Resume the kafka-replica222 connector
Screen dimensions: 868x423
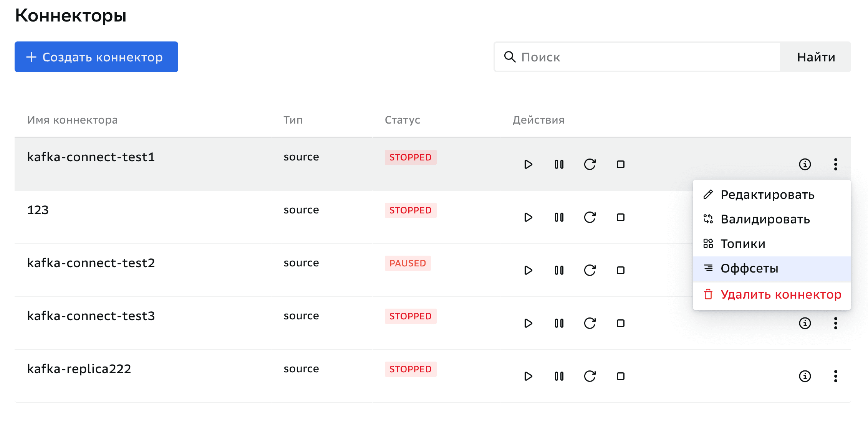click(528, 376)
